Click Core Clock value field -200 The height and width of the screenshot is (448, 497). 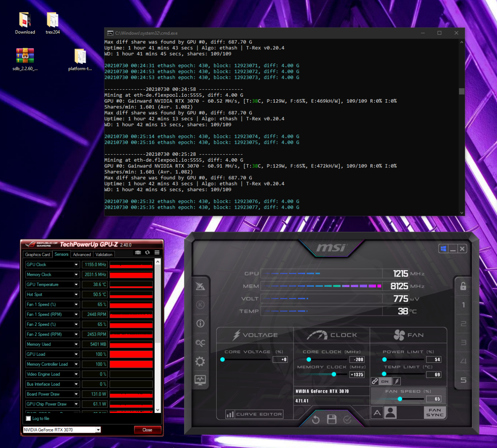click(x=357, y=360)
